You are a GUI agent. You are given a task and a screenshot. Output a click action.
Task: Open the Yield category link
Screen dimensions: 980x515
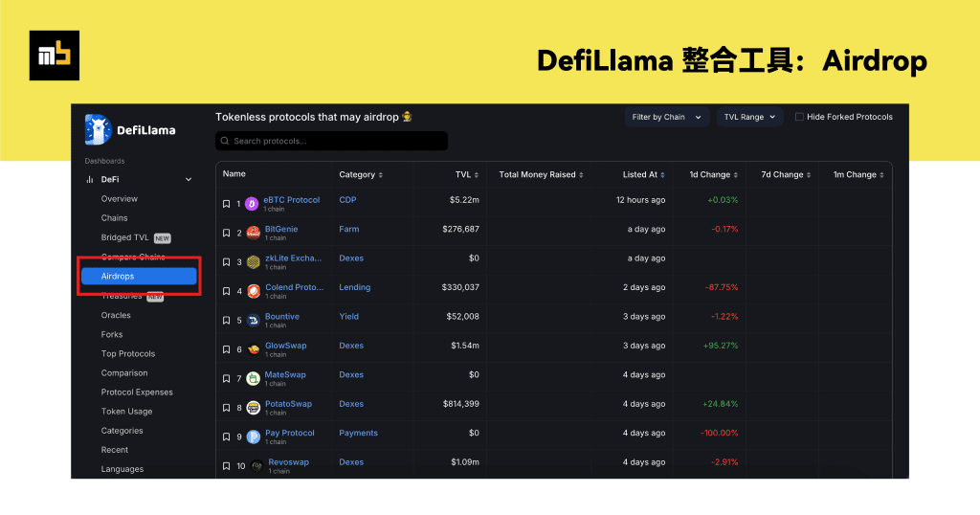click(x=348, y=317)
